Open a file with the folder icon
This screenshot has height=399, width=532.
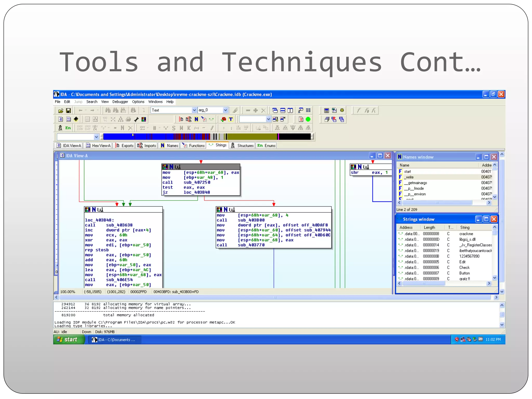pyautogui.click(x=61, y=110)
